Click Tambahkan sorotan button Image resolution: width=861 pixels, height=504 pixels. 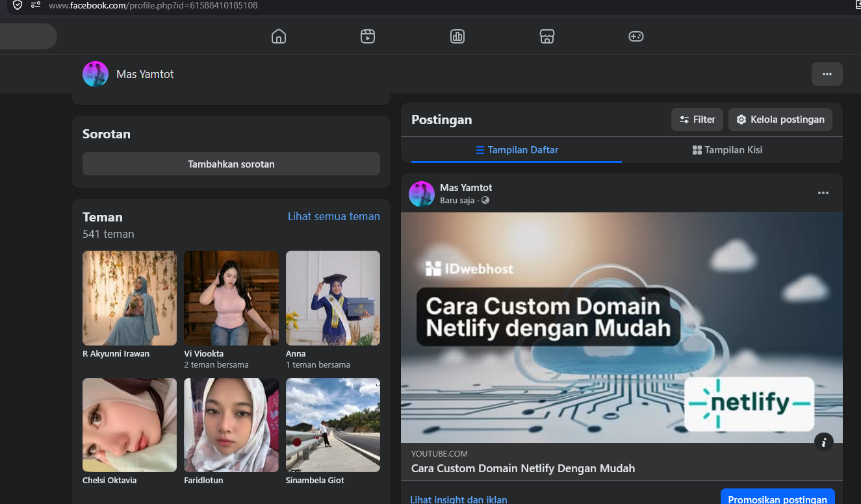pos(231,164)
